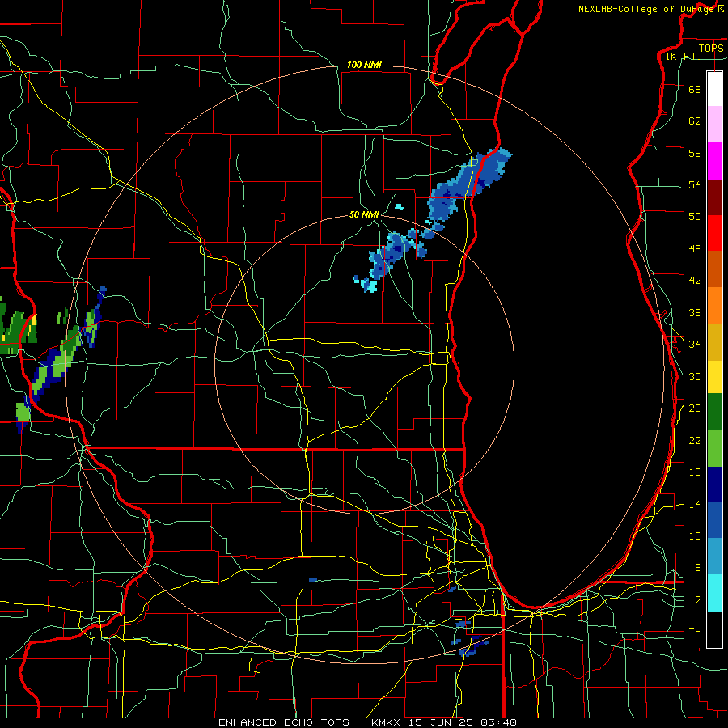Image resolution: width=728 pixels, height=728 pixels.
Task: Click the legend value 26
Action: click(695, 408)
